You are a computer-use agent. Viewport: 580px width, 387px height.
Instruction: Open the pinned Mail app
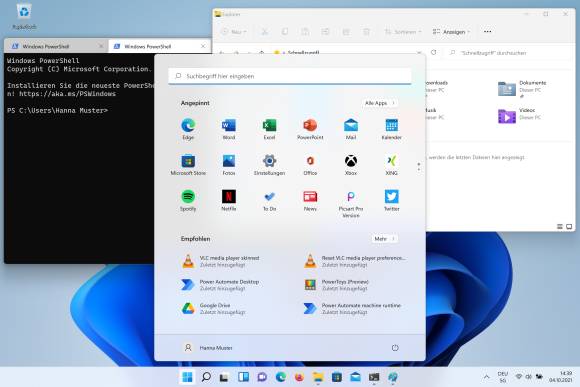351,129
